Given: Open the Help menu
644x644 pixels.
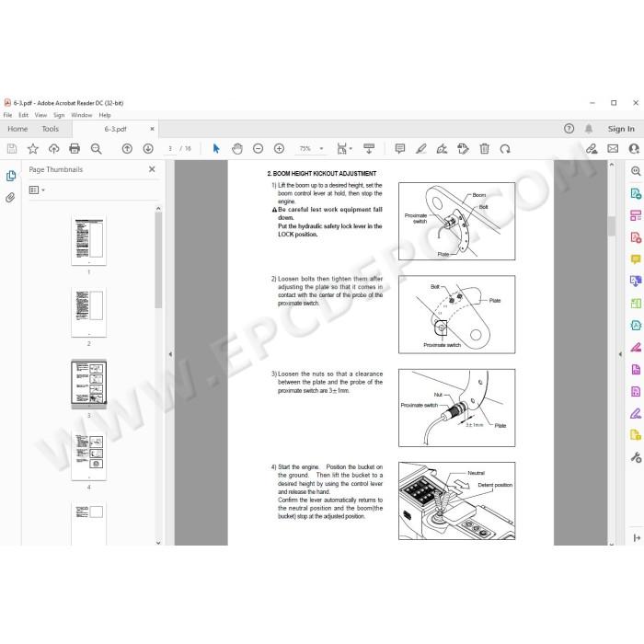Looking at the screenshot, I should tap(105, 115).
